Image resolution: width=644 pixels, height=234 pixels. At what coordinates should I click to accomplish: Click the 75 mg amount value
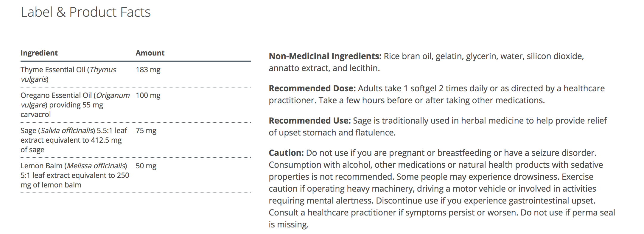coord(146,131)
